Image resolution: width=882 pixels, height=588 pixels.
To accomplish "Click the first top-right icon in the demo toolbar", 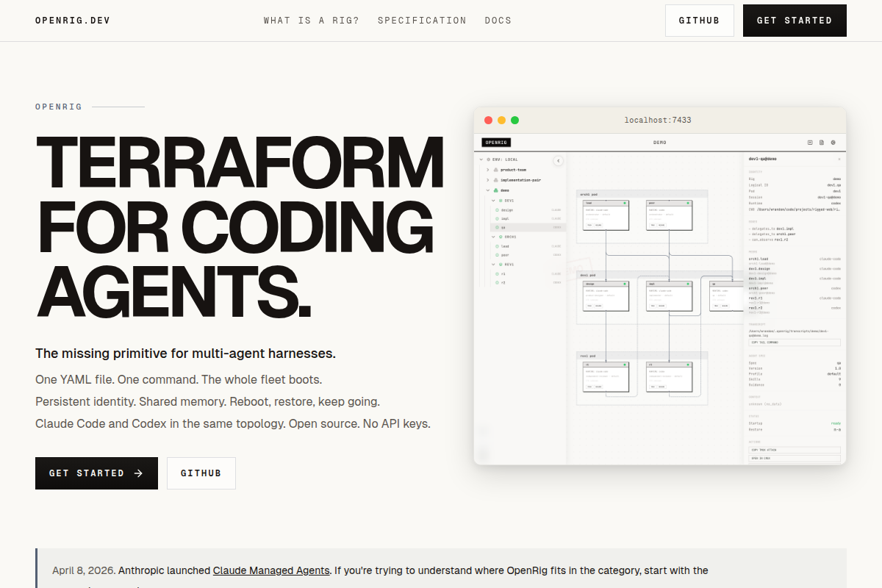I will pos(811,143).
